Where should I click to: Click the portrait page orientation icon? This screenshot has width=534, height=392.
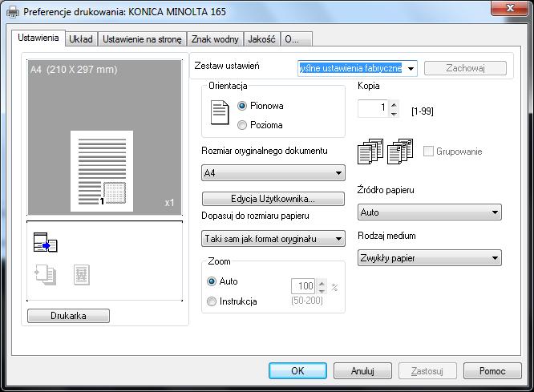[x=220, y=113]
